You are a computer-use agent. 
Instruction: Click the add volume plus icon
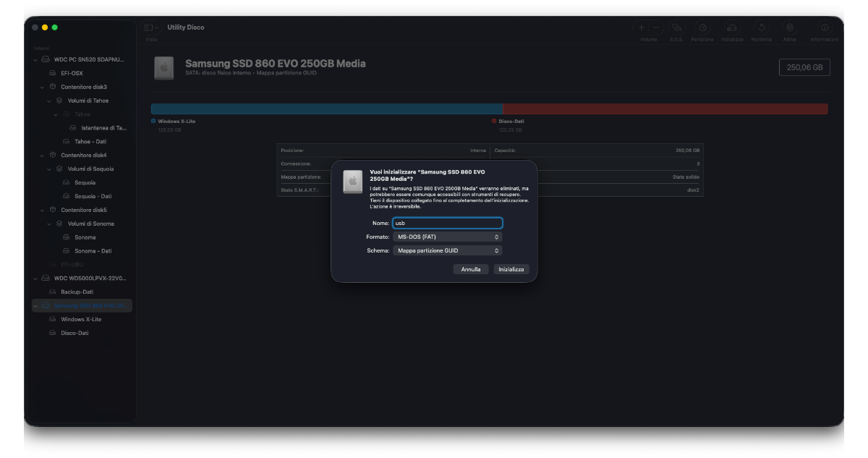642,27
